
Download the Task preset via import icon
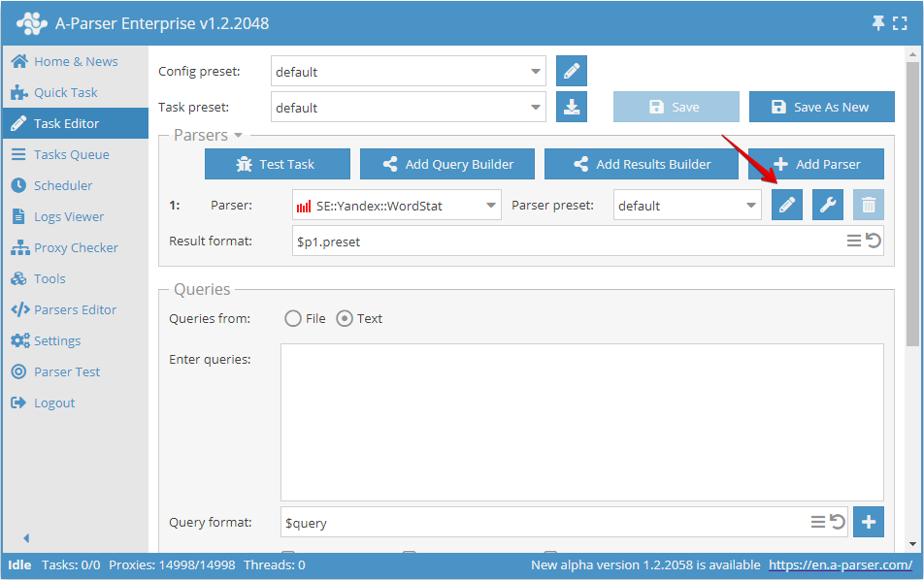click(571, 107)
